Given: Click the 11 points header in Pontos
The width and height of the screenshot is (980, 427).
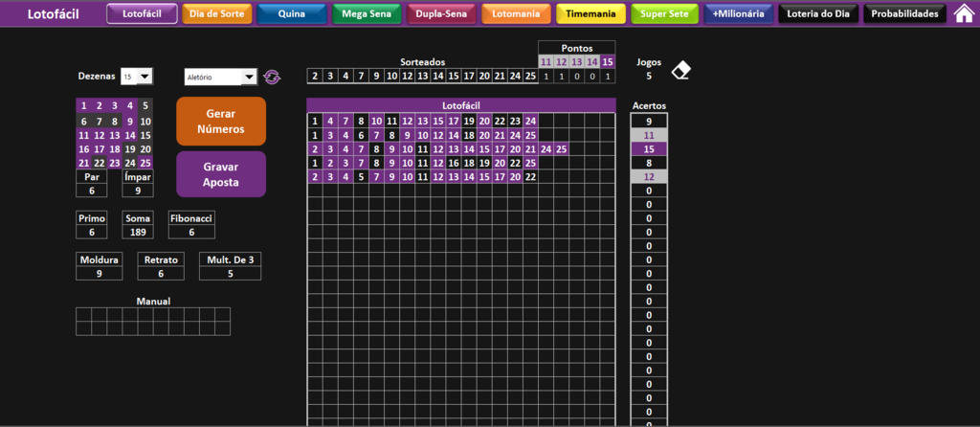Looking at the screenshot, I should 546,62.
